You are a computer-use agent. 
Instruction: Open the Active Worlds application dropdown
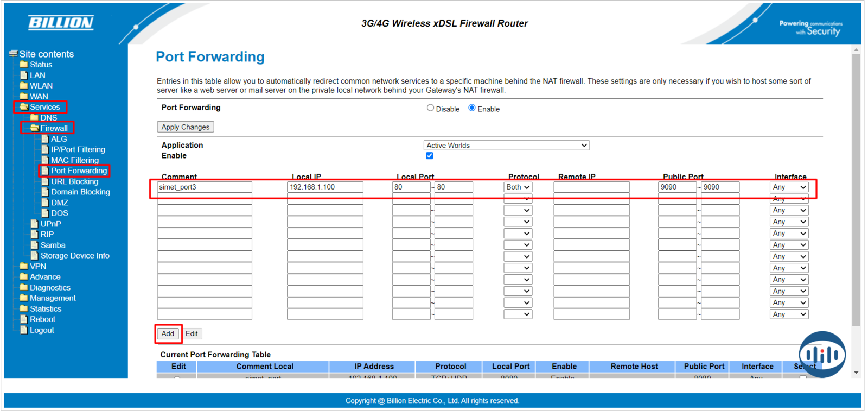coord(506,146)
